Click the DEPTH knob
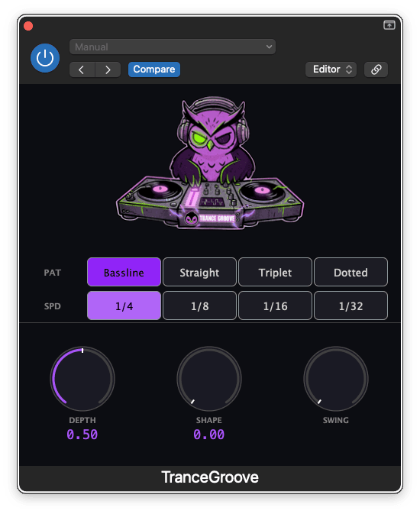The image size is (420, 514). click(x=82, y=379)
